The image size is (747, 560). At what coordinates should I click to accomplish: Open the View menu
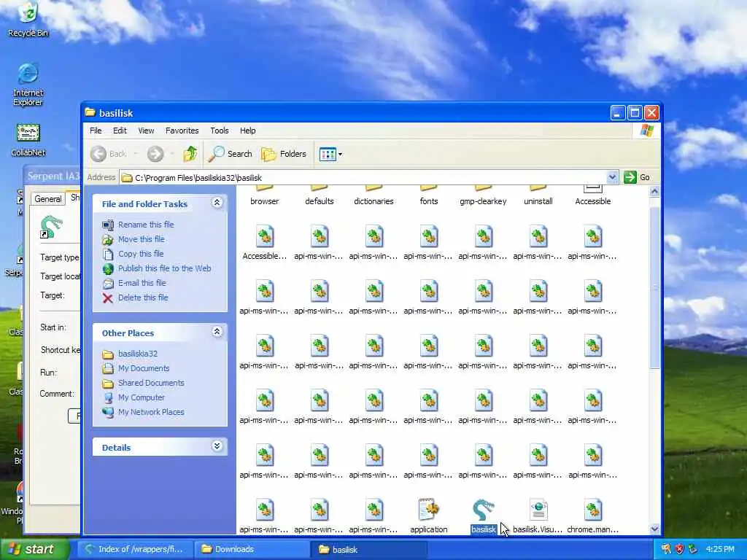pos(146,131)
